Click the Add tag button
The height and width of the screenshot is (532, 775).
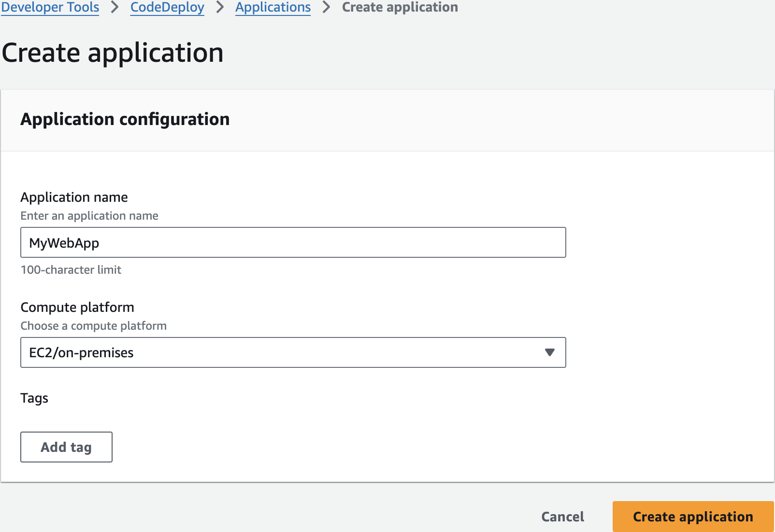click(x=66, y=447)
